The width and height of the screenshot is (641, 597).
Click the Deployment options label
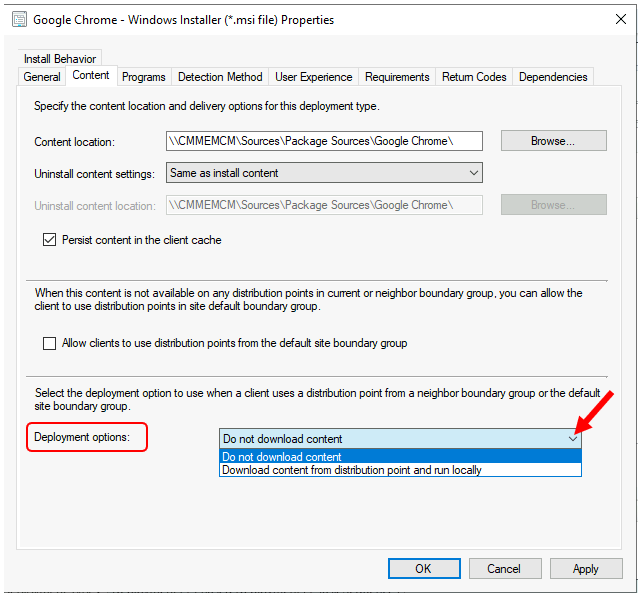coord(82,437)
